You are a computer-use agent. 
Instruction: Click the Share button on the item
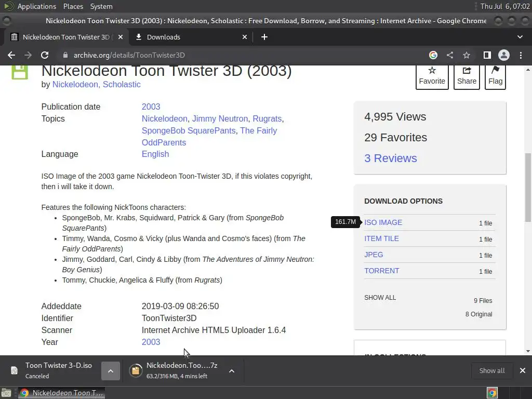[x=467, y=77]
